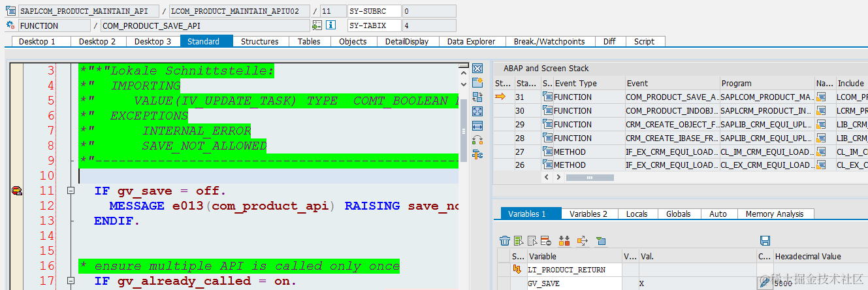Open the DetailDisplay tab
Viewport: 868px width, 290px height.
coord(407,41)
